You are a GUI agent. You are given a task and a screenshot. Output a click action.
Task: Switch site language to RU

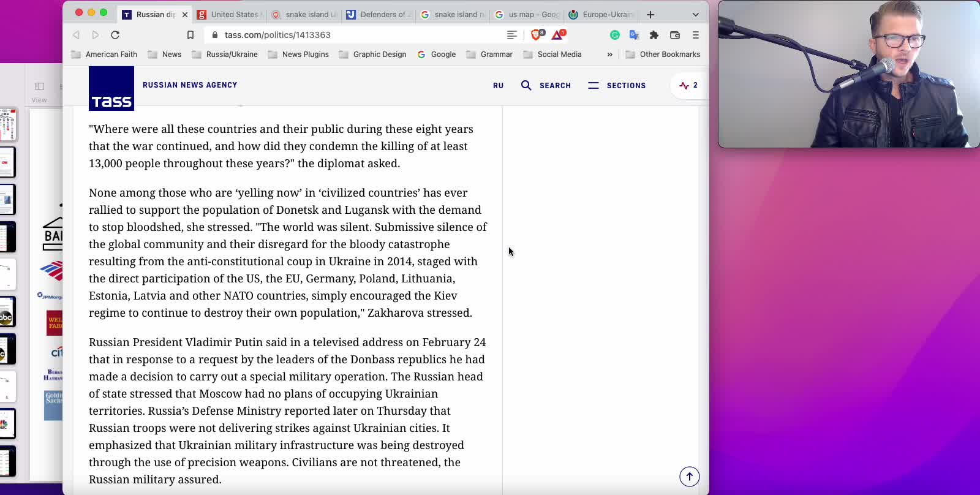click(499, 86)
